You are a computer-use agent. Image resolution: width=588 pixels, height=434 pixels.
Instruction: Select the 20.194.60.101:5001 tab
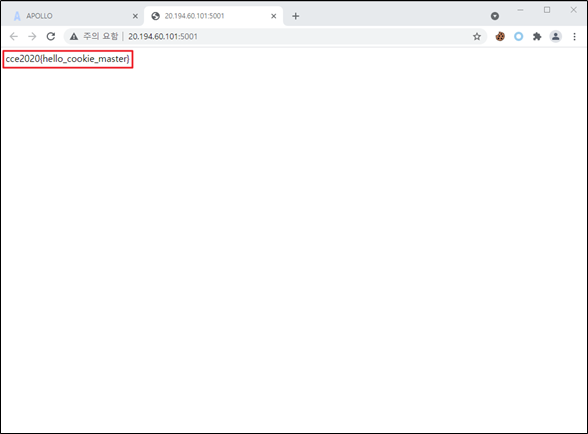click(213, 16)
